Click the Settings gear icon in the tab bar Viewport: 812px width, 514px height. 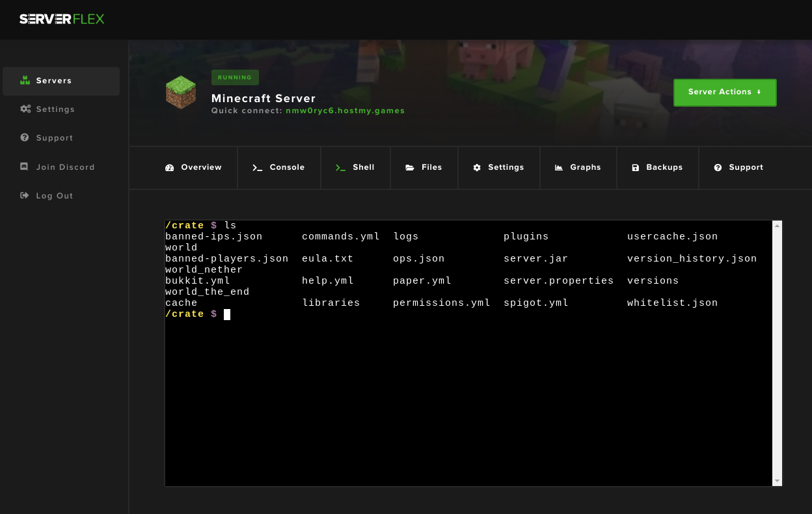pyautogui.click(x=477, y=168)
